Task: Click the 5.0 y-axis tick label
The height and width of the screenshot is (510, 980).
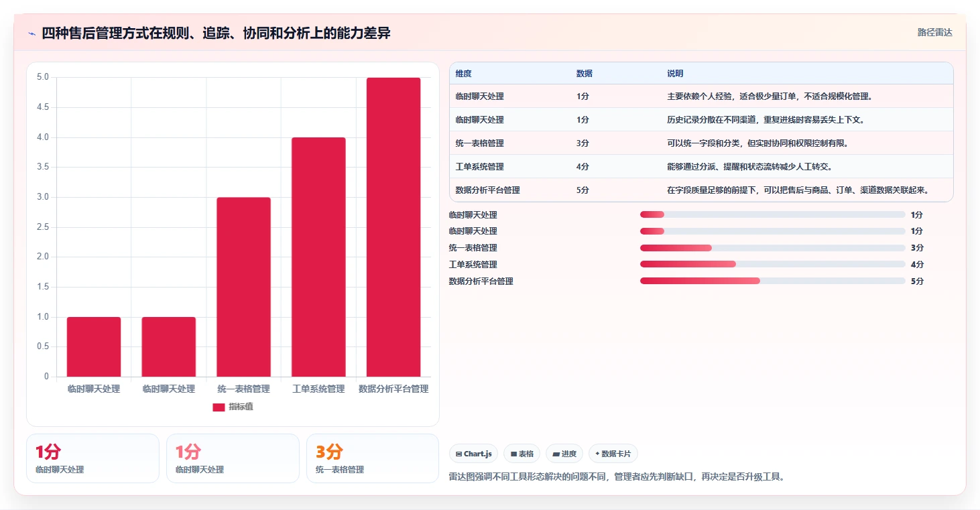Action: pyautogui.click(x=43, y=77)
